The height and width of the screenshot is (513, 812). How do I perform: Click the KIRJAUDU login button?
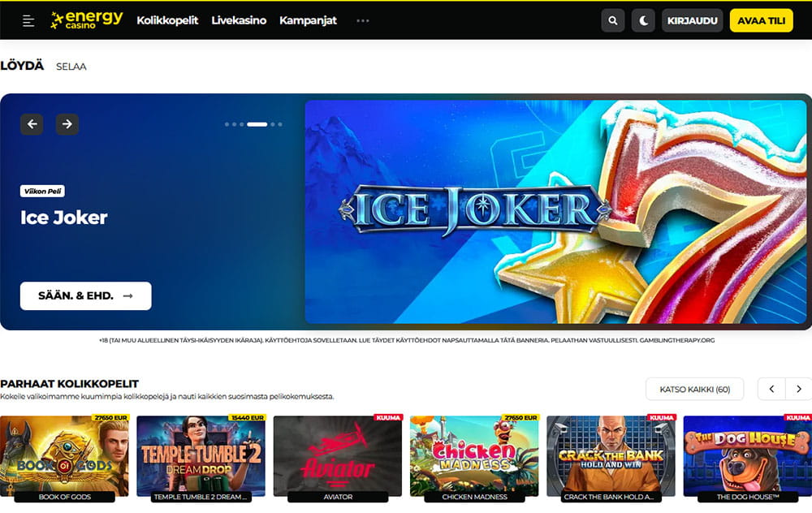pos(692,21)
